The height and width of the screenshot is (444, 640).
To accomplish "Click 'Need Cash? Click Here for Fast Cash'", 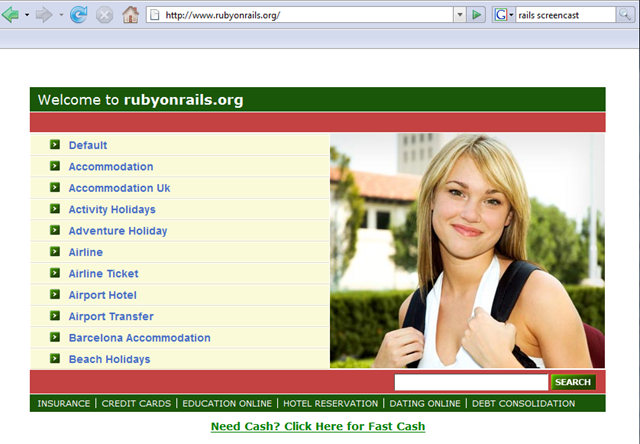I will click(318, 426).
